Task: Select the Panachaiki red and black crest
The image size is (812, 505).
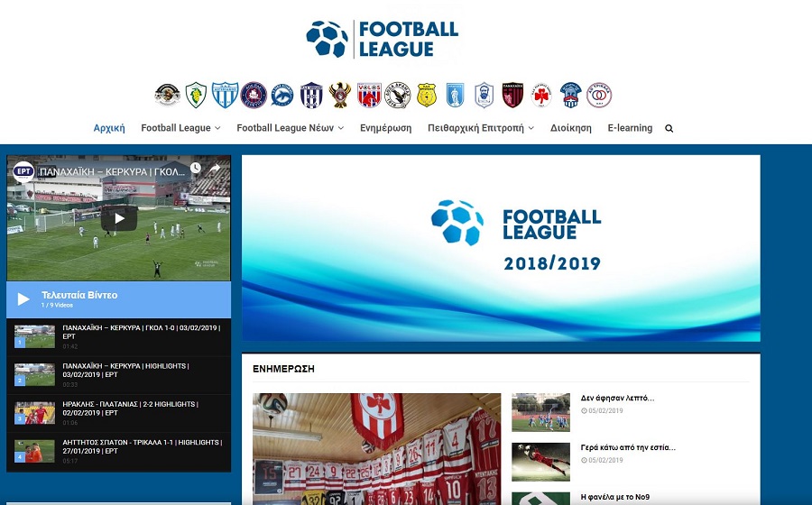Action: (512, 96)
